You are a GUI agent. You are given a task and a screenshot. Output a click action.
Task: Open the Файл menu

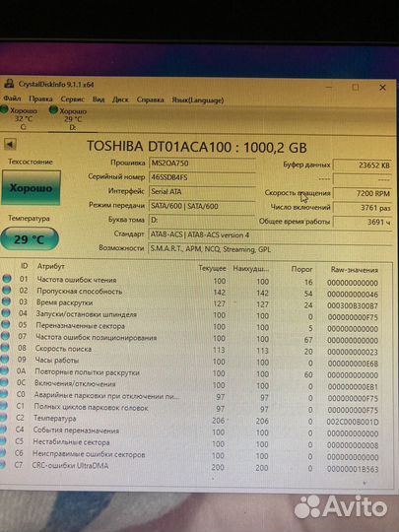[x=12, y=99]
